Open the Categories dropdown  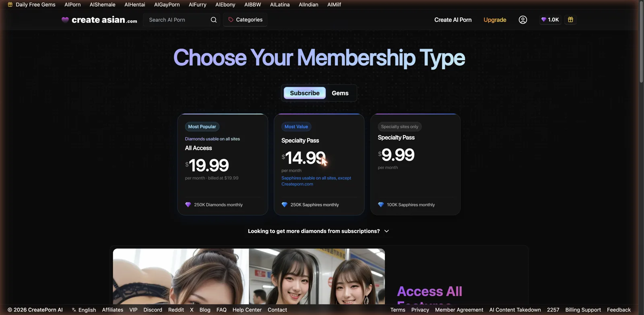pyautogui.click(x=245, y=20)
